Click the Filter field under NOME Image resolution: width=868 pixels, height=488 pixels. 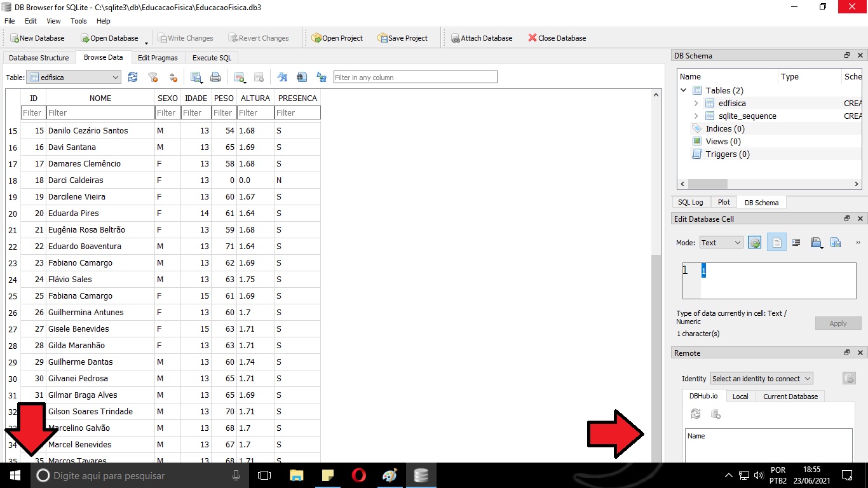coord(100,112)
